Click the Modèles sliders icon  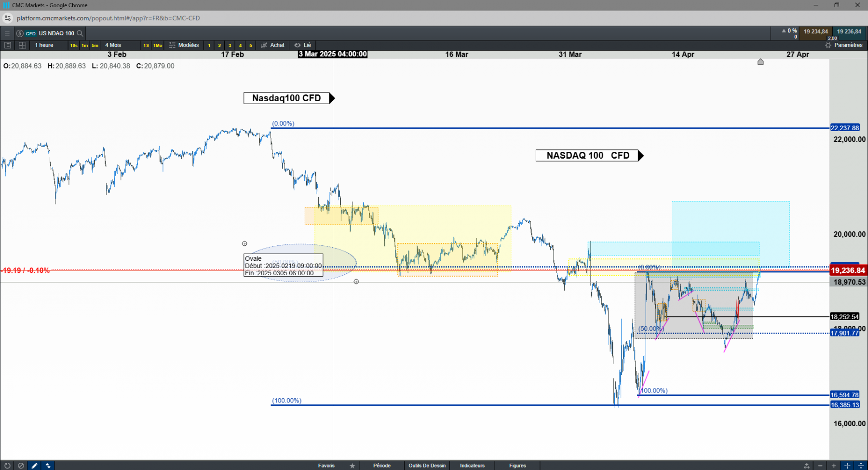(x=172, y=45)
